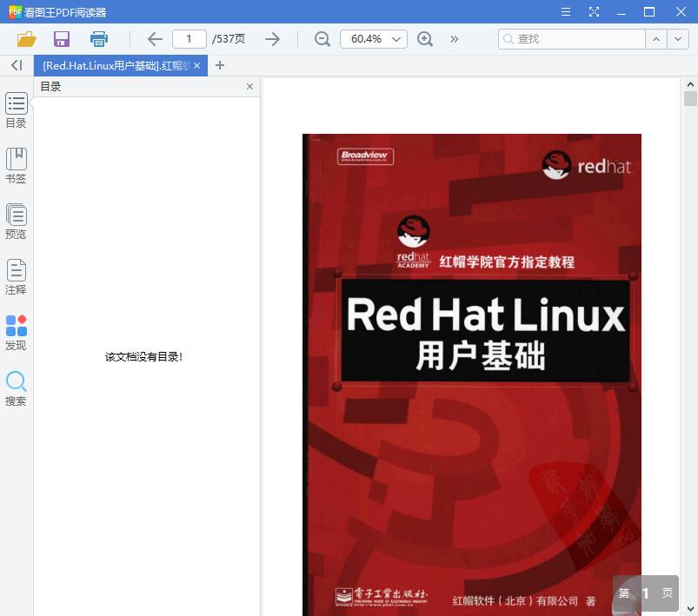
Task: Collapse the side panel arrow
Action: pos(17,65)
